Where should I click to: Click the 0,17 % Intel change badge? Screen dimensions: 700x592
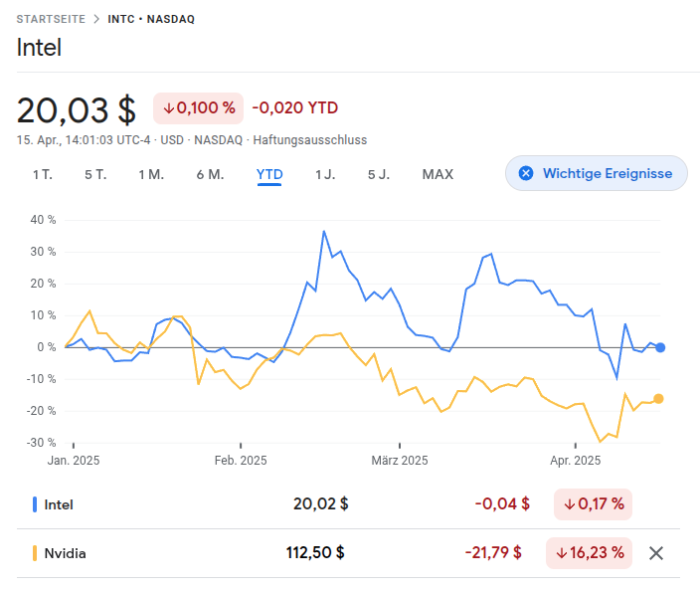pos(593,504)
